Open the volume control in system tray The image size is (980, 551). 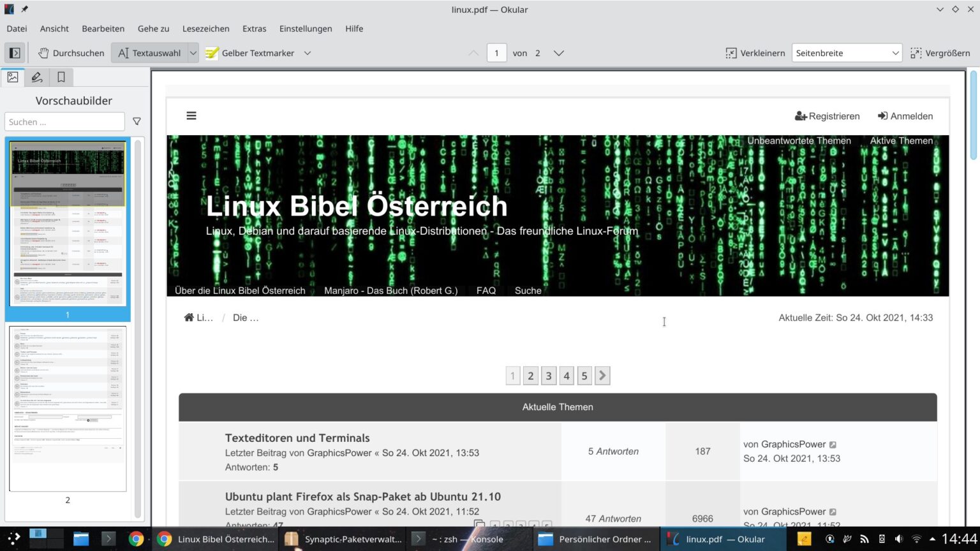pyautogui.click(x=899, y=539)
